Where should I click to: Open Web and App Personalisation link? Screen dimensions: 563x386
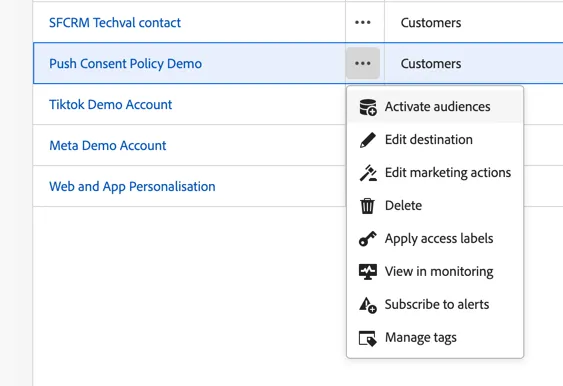tap(132, 187)
